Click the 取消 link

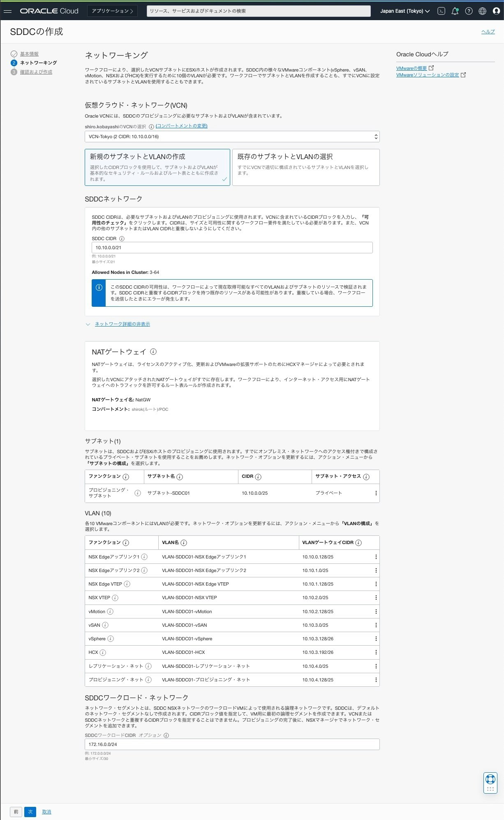(46, 812)
